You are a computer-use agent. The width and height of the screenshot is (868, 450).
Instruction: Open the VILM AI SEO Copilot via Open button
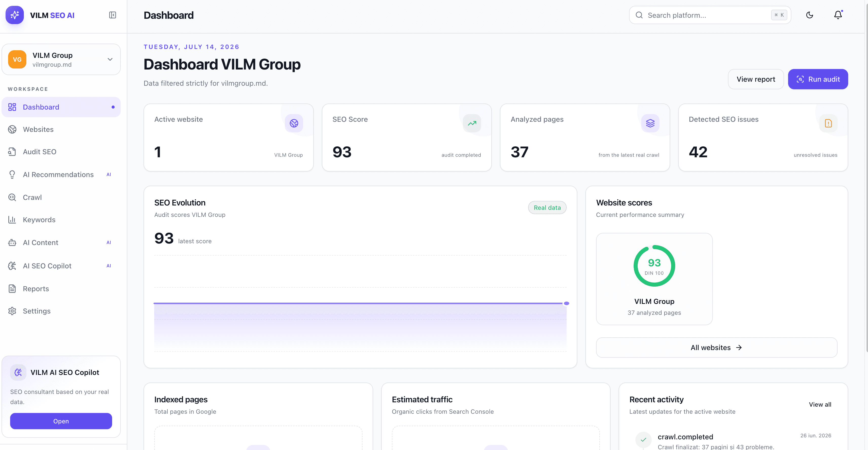pos(61,421)
